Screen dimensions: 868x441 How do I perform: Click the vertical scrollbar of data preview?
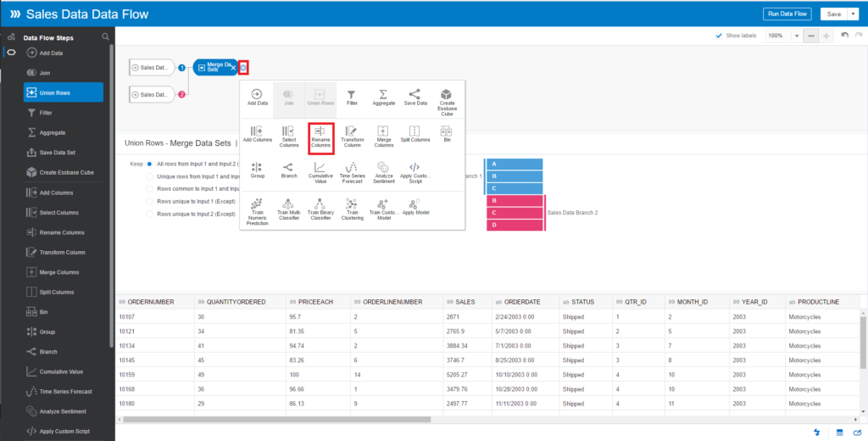[864, 343]
